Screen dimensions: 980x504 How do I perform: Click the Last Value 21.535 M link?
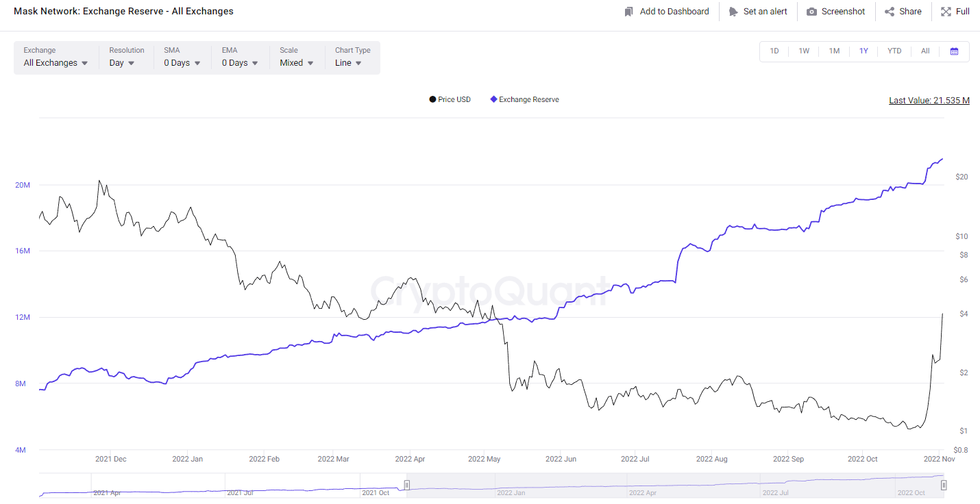point(929,101)
